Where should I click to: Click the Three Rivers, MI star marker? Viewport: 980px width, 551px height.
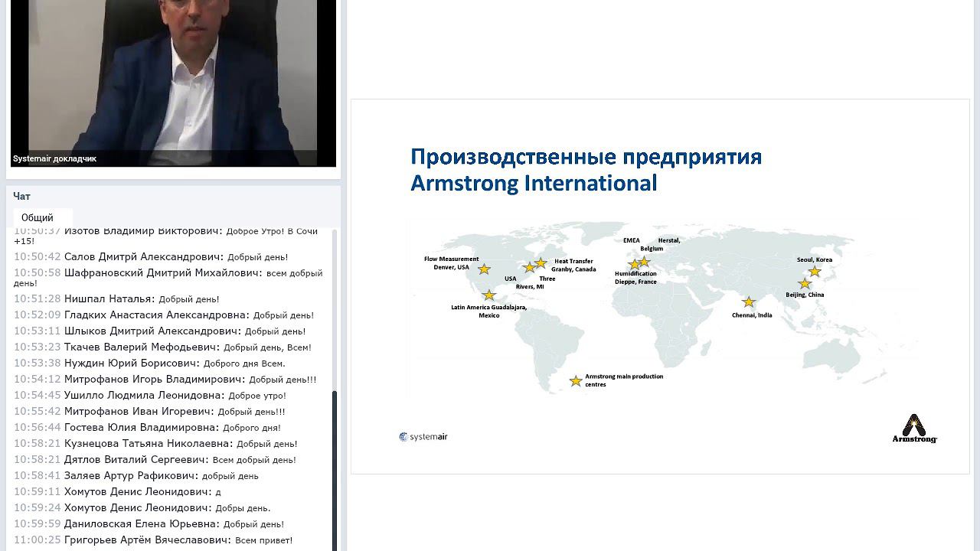tap(529, 268)
